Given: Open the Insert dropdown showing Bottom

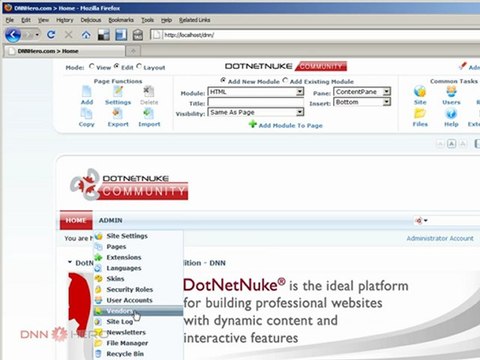Looking at the screenshot, I should (362, 102).
